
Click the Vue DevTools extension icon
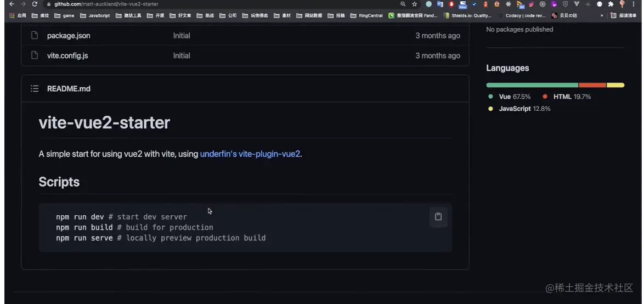point(577,4)
